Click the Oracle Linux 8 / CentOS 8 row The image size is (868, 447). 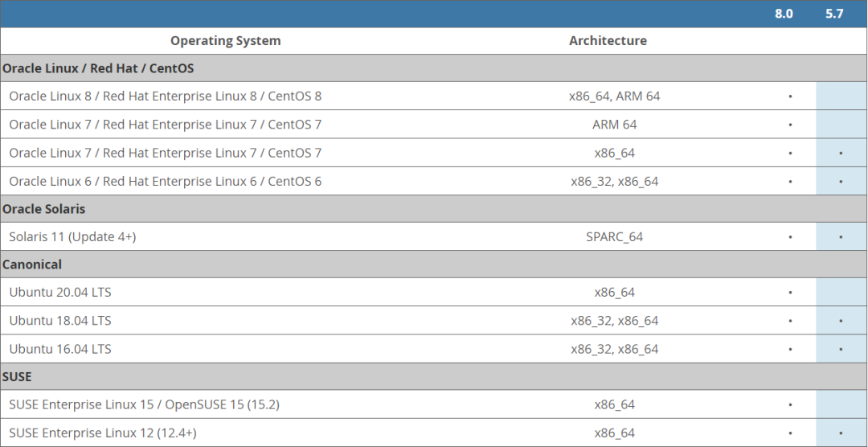point(165,96)
